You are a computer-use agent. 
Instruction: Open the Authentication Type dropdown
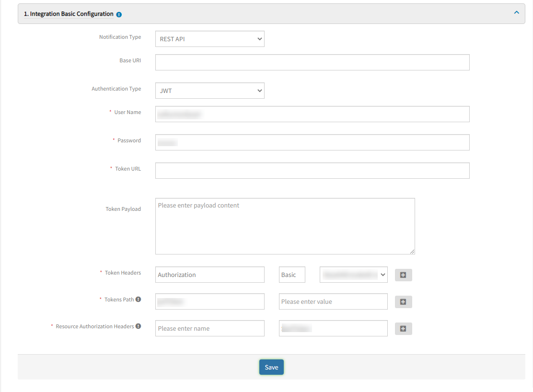tap(210, 91)
